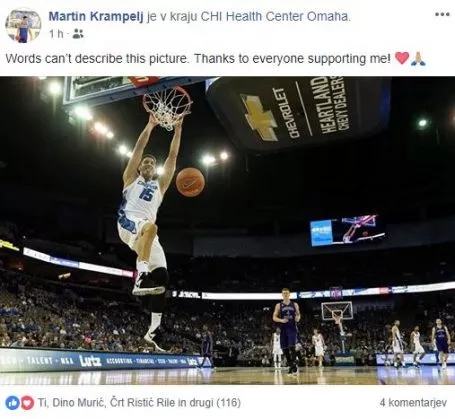Image resolution: width=455 pixels, height=419 pixels.
Task: Click the blue Like reaction icon
Action: [x=13, y=403]
